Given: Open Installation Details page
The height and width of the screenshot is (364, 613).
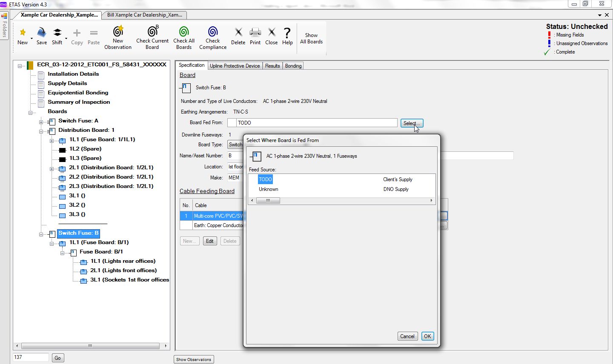Looking at the screenshot, I should (x=73, y=74).
